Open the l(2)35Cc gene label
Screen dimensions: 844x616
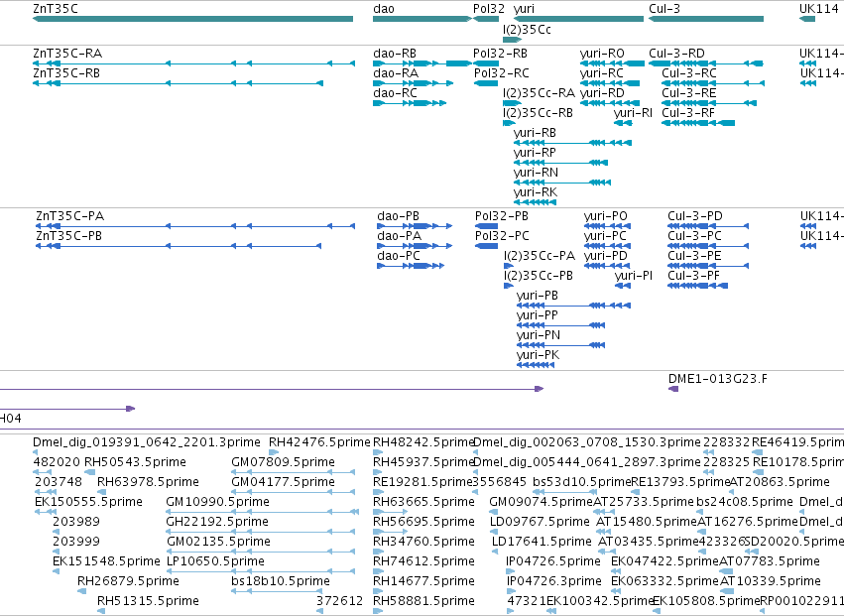pos(527,30)
